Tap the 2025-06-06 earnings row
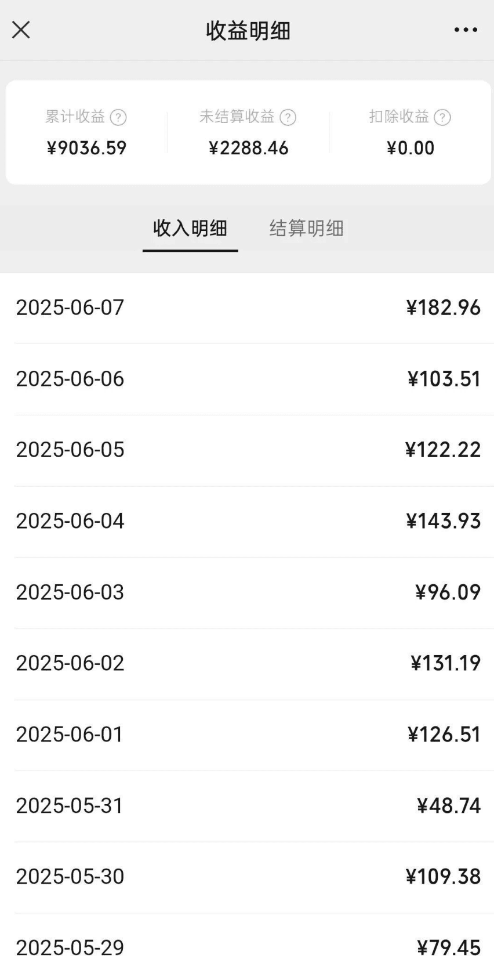Image resolution: width=494 pixels, height=980 pixels. click(247, 379)
